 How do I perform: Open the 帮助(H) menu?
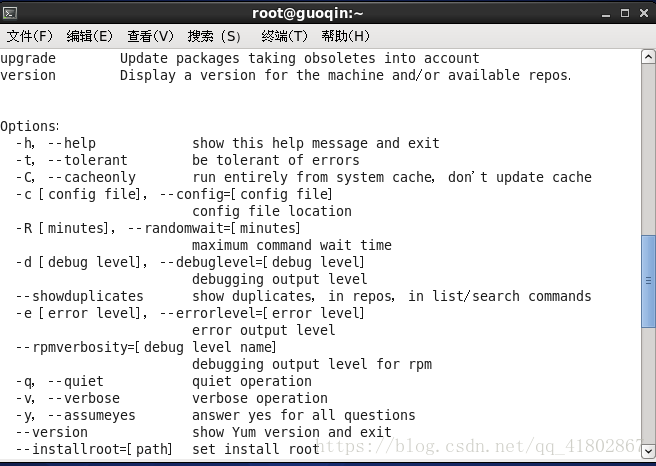click(346, 36)
